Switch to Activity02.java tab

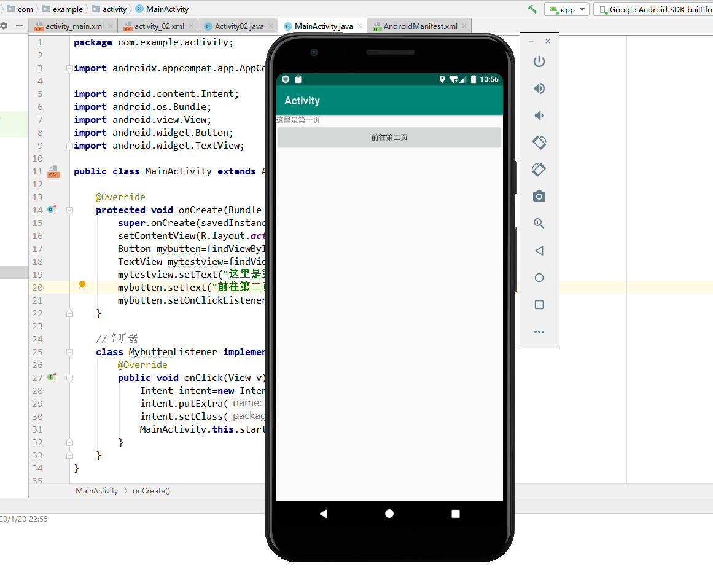239,26
